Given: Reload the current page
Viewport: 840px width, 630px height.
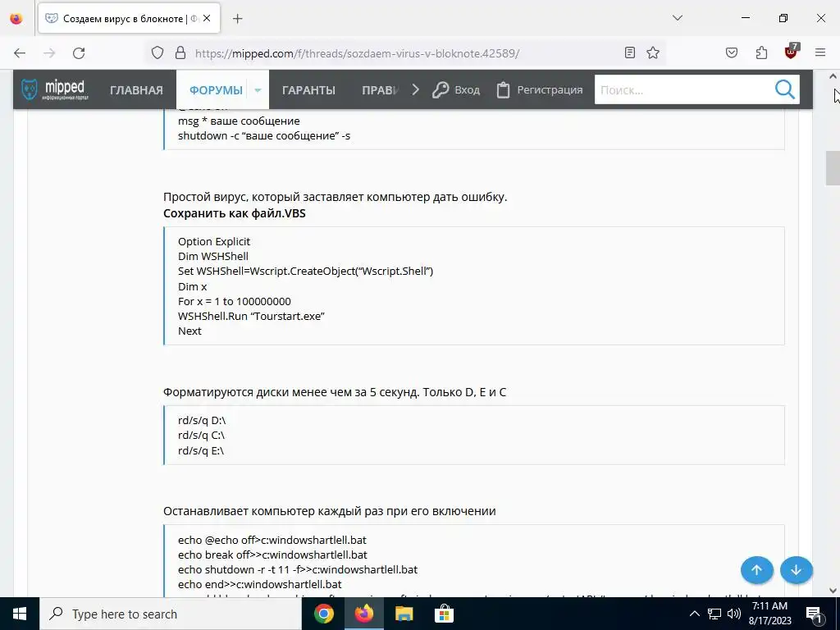Looking at the screenshot, I should 79,53.
